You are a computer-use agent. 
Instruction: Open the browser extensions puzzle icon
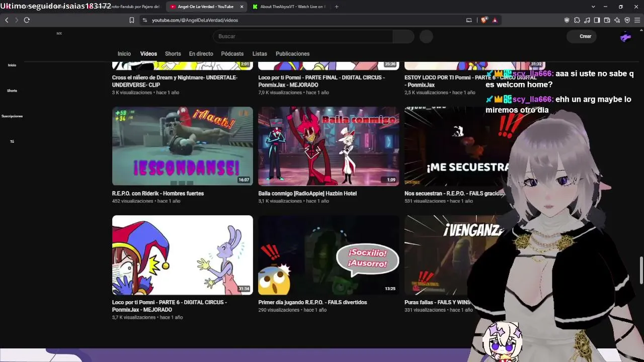click(x=577, y=20)
